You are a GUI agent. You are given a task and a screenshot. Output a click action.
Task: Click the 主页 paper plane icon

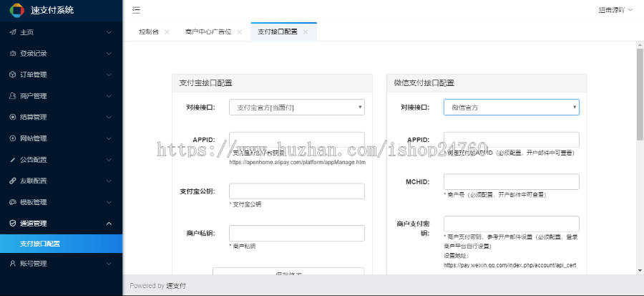[13, 32]
